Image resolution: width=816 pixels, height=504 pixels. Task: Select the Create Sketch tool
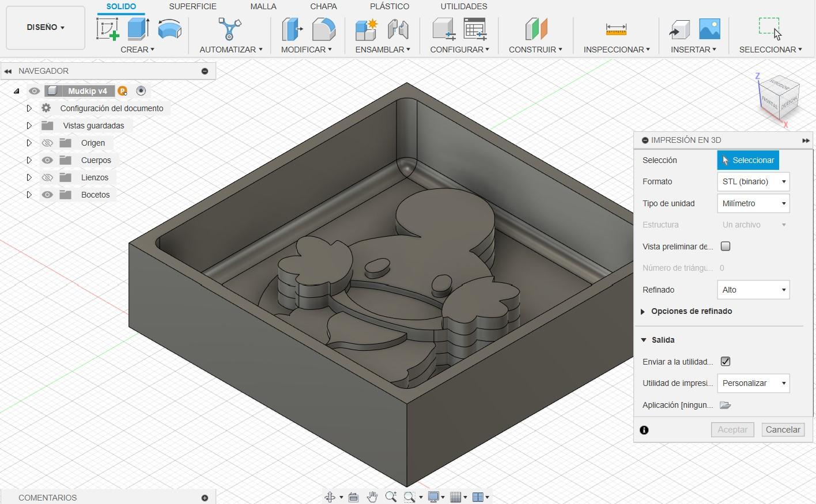108,29
